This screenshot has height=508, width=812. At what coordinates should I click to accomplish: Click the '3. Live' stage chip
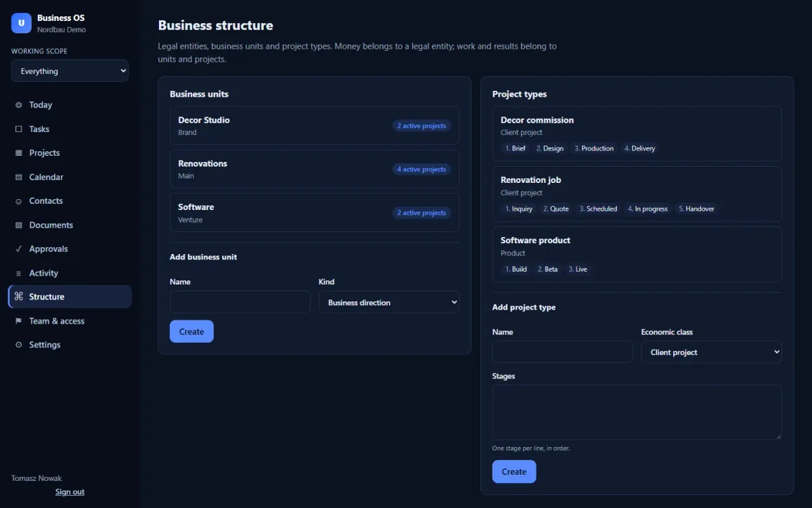tap(578, 269)
